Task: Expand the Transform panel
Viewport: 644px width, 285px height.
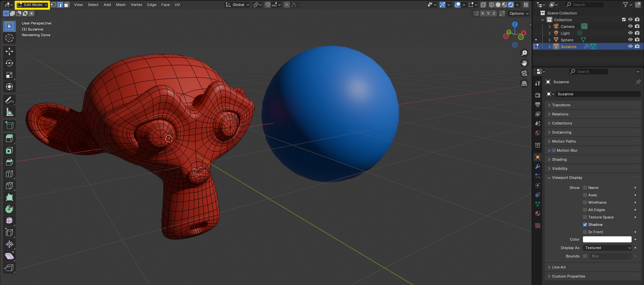Action: (x=593, y=105)
